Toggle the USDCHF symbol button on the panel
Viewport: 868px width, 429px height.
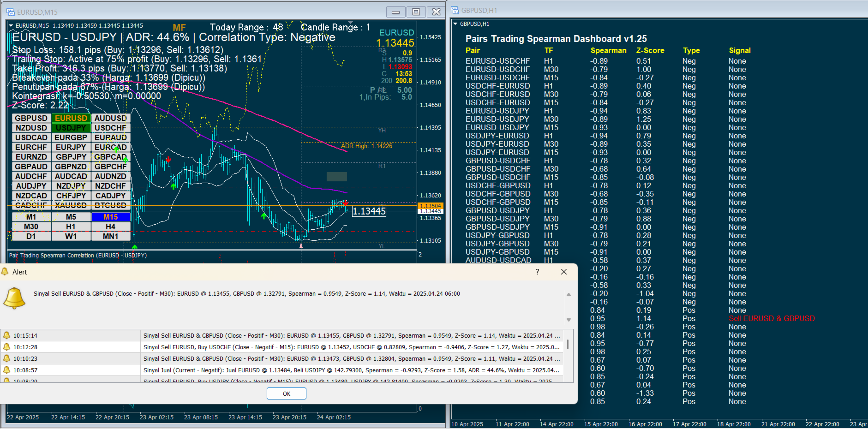111,128
